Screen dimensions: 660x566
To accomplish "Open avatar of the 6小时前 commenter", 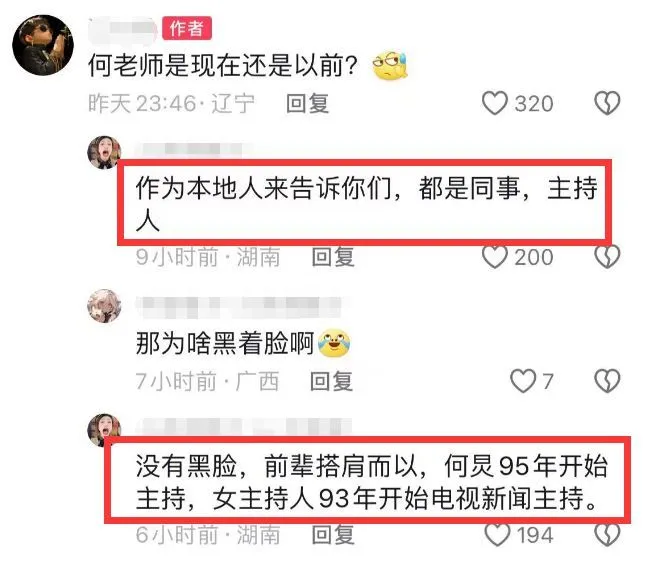I will tap(104, 430).
